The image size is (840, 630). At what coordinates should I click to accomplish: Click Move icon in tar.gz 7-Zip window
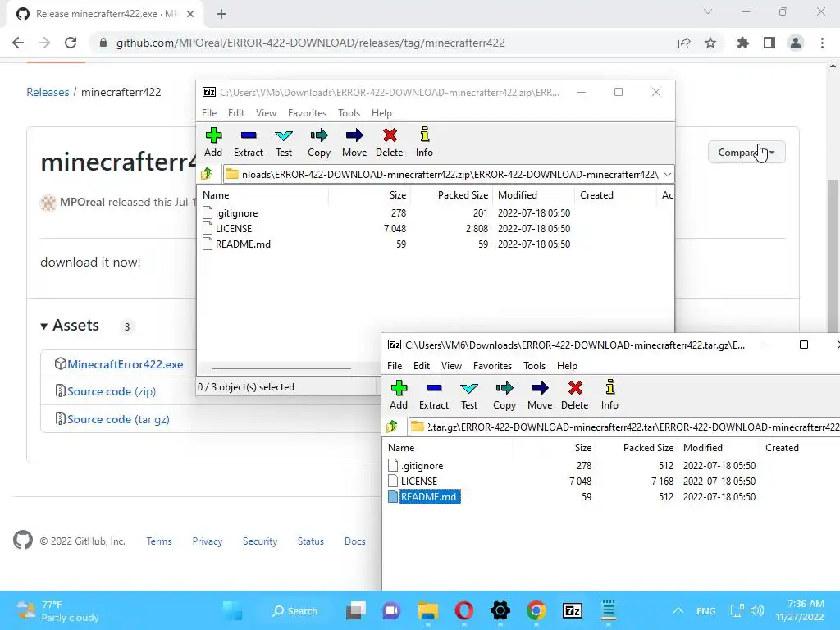coord(540,388)
